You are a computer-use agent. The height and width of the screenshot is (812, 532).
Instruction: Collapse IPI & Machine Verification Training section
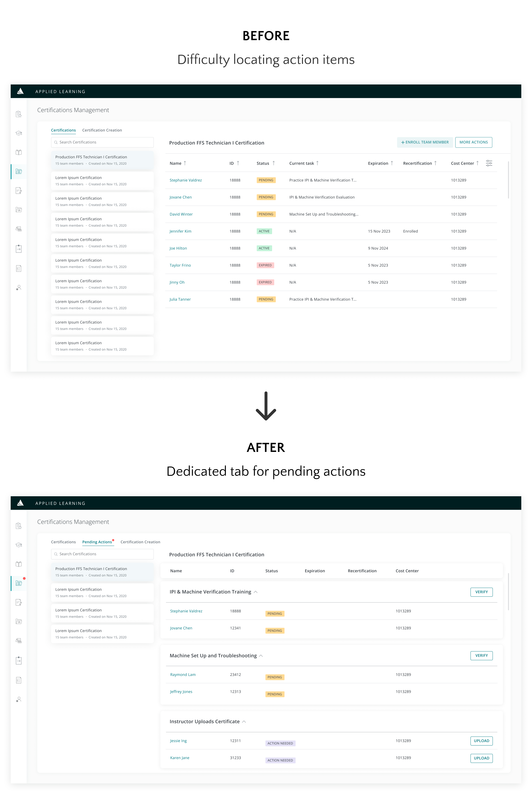tap(256, 592)
